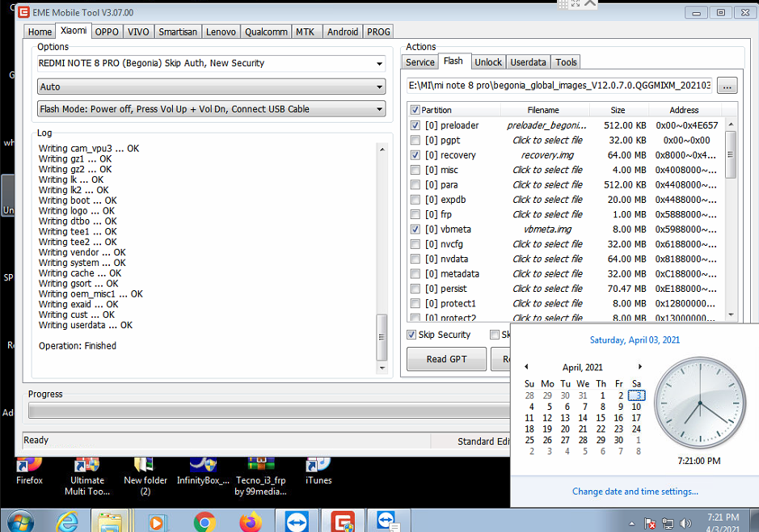
Task: Launch Google Chrome from the taskbar
Action: click(x=205, y=522)
